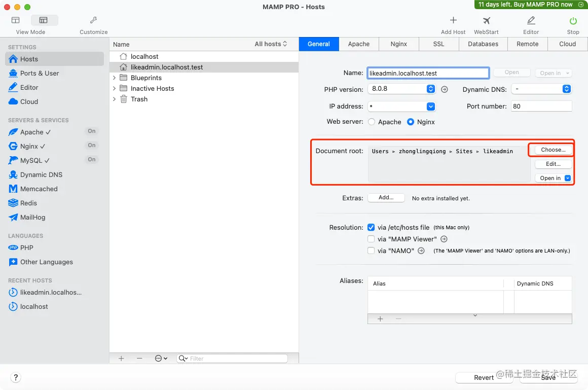Click the NAMO info arrow icon

tap(421, 251)
